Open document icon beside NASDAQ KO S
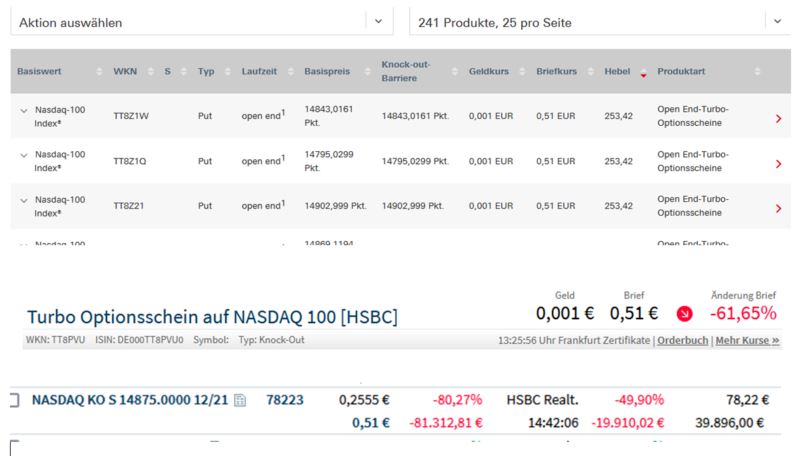 tap(240, 400)
